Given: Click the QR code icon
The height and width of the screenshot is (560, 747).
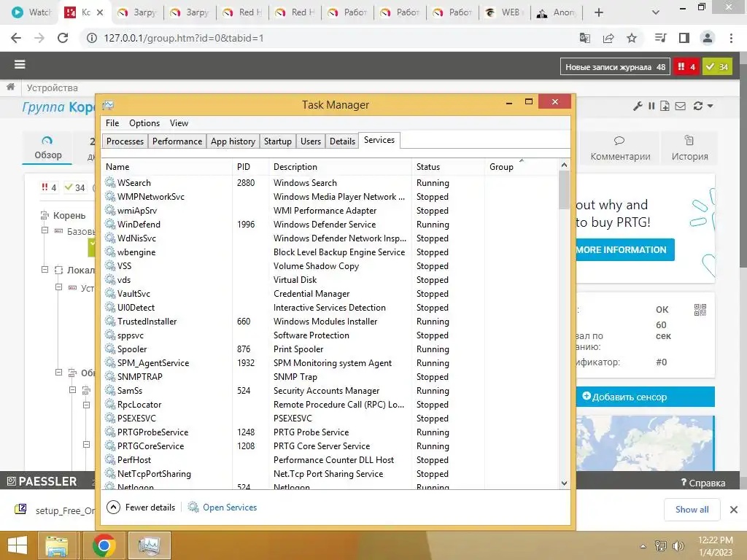Looking at the screenshot, I should [x=700, y=310].
